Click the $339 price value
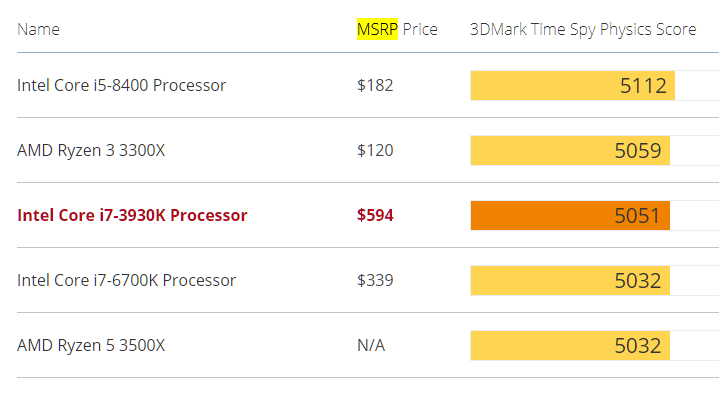 tap(375, 280)
